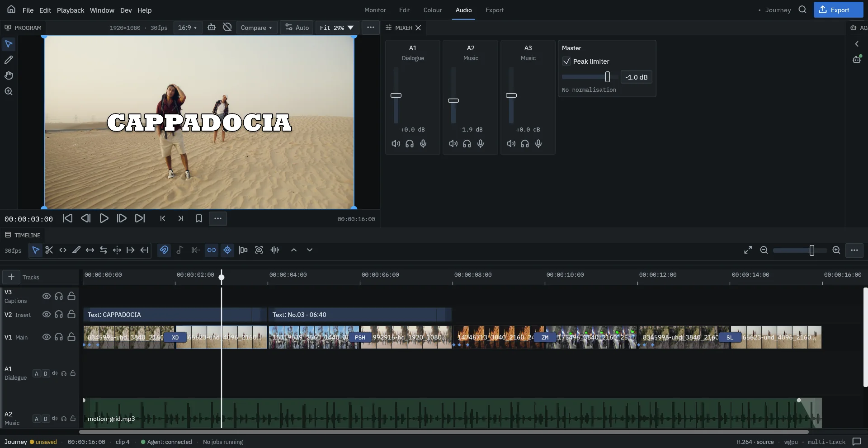868x448 pixels.
Task: Click the A2 Music volume fader
Action: [x=453, y=101]
